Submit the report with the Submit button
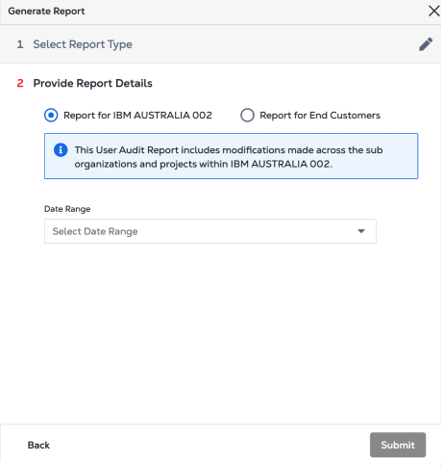The image size is (441, 468). pos(398,445)
